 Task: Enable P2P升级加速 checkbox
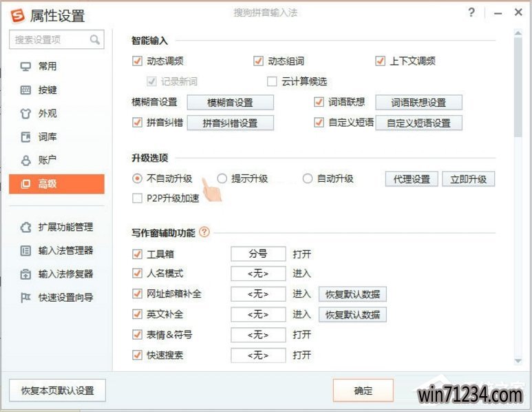(x=137, y=198)
